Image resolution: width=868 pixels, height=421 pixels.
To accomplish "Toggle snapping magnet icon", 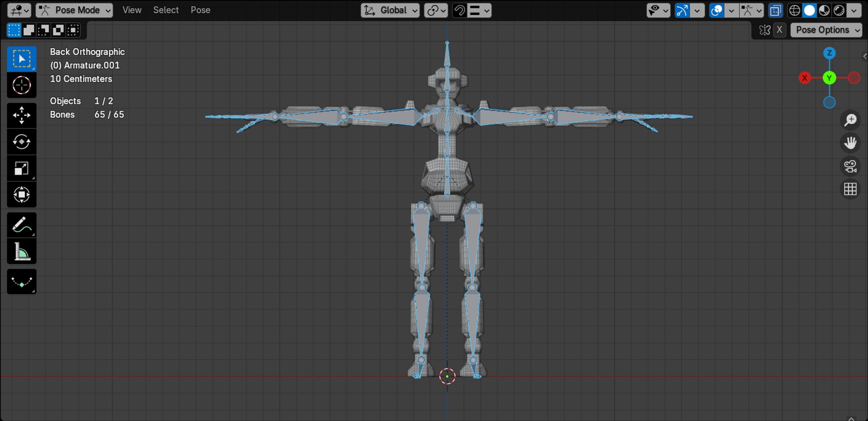I will pos(459,10).
